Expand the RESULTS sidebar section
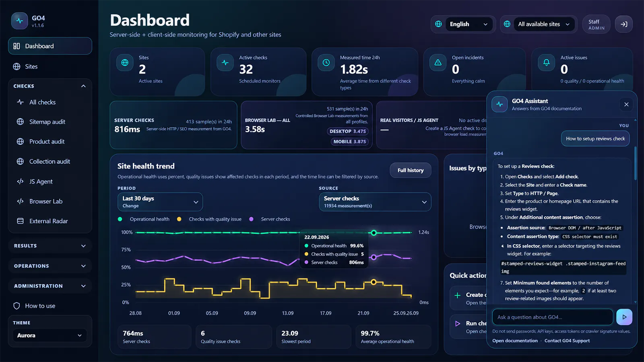Viewport: 644px width, 362px height. [50, 246]
